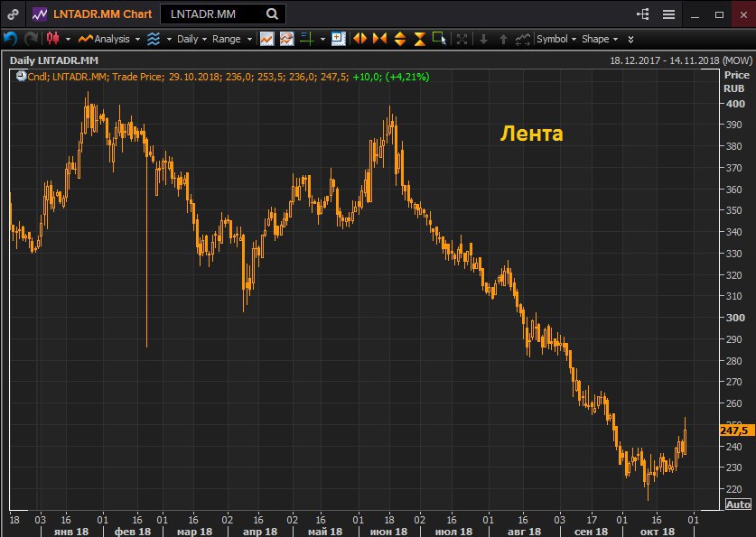The image size is (756, 537).
Task: Click the Price RUB axis header
Action: coord(736,81)
